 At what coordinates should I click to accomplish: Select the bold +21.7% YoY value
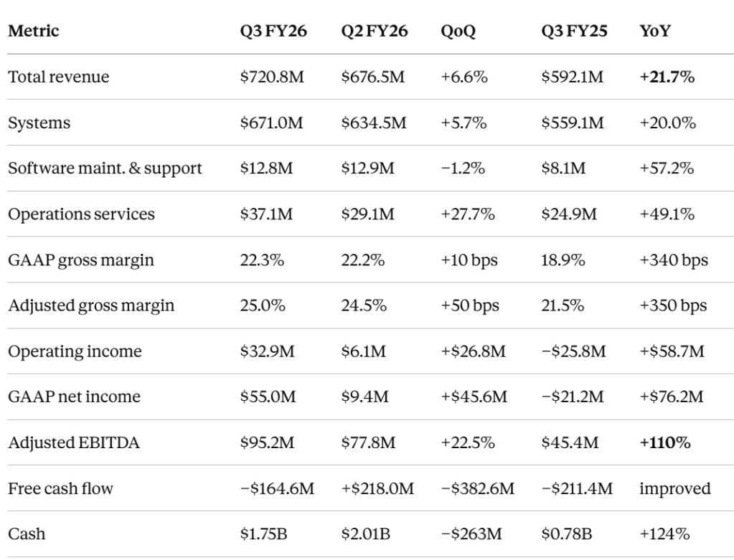tap(667, 77)
